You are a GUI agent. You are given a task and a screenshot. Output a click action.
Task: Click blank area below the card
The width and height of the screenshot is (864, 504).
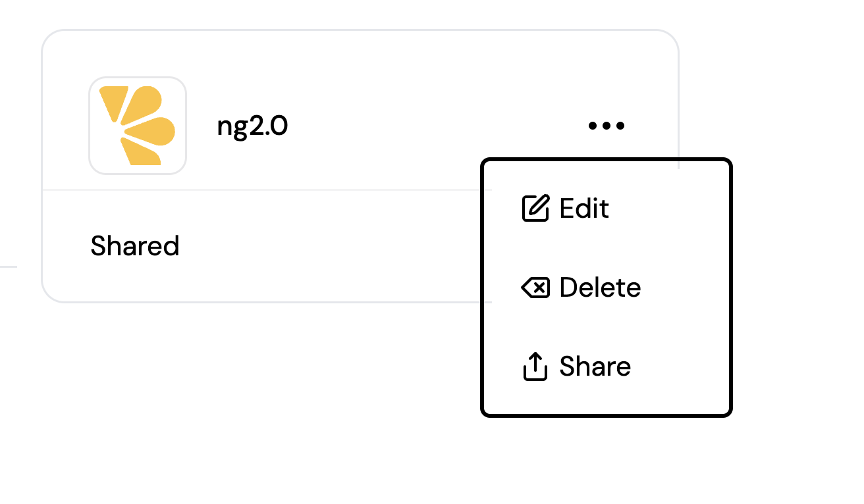(x=263, y=395)
